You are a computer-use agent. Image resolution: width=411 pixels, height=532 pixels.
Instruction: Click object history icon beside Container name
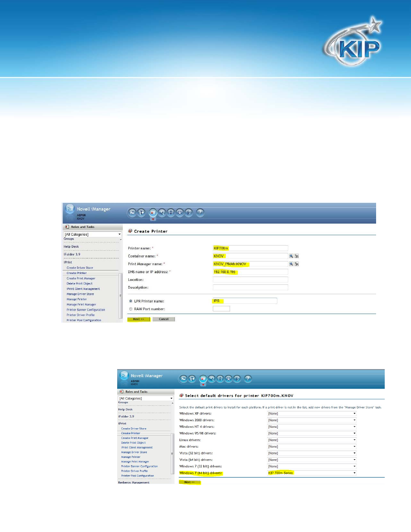coord(296,256)
